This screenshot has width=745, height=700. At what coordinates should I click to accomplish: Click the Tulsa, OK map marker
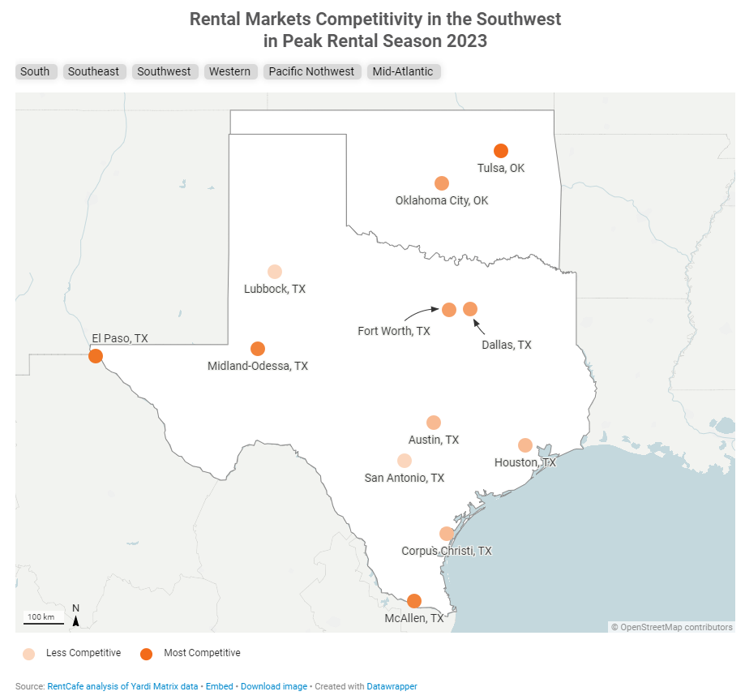(501, 151)
